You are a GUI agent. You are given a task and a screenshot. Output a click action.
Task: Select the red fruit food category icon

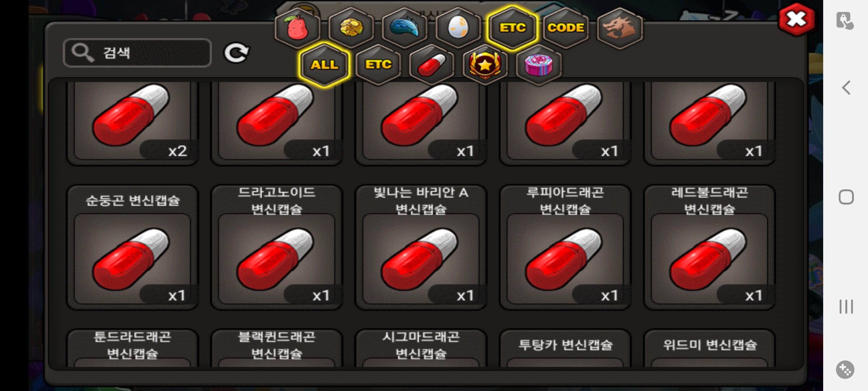click(x=297, y=28)
